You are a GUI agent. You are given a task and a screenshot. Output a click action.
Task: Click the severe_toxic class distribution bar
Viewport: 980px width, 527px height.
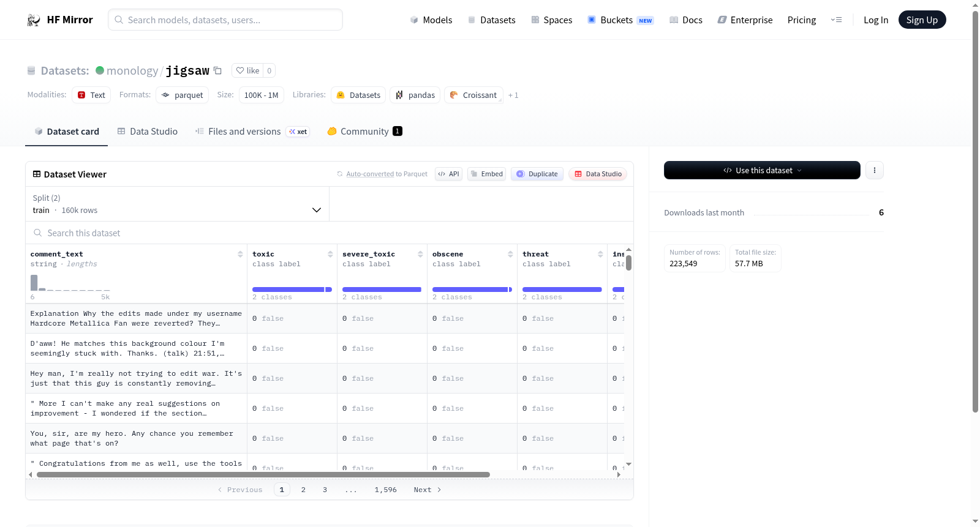(x=382, y=290)
